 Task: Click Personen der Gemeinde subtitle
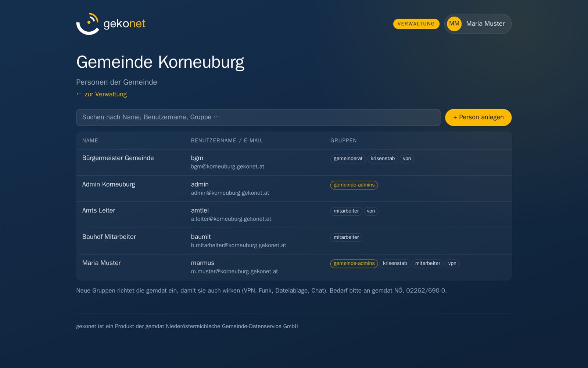point(116,82)
